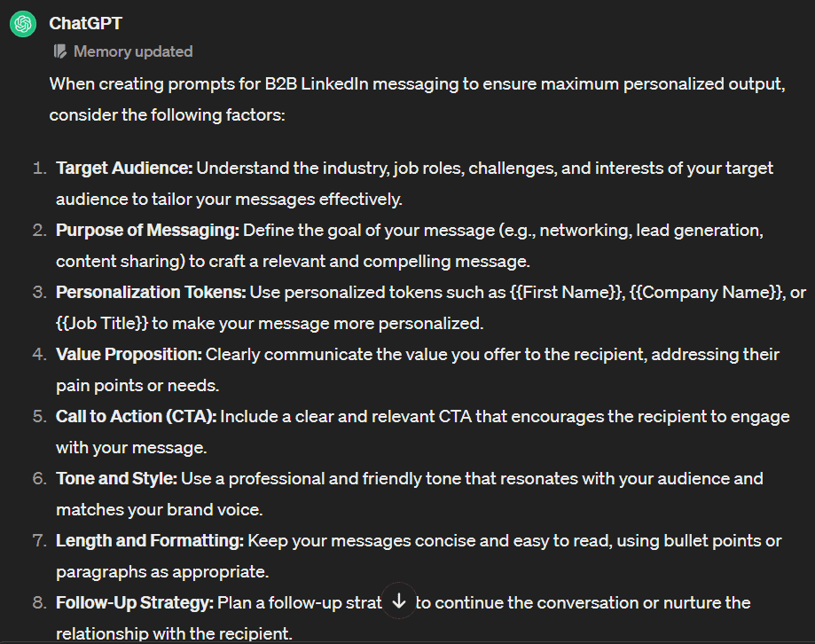Click the list number 5 marker
Screen dimensions: 815x644
38,416
